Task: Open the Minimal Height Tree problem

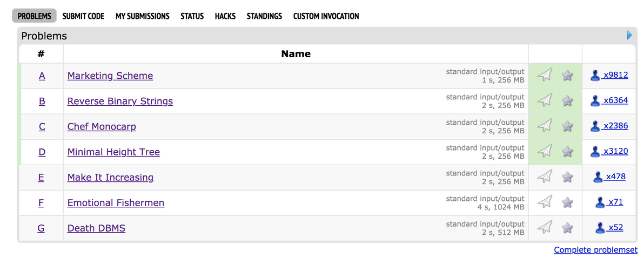Action: coord(113,152)
